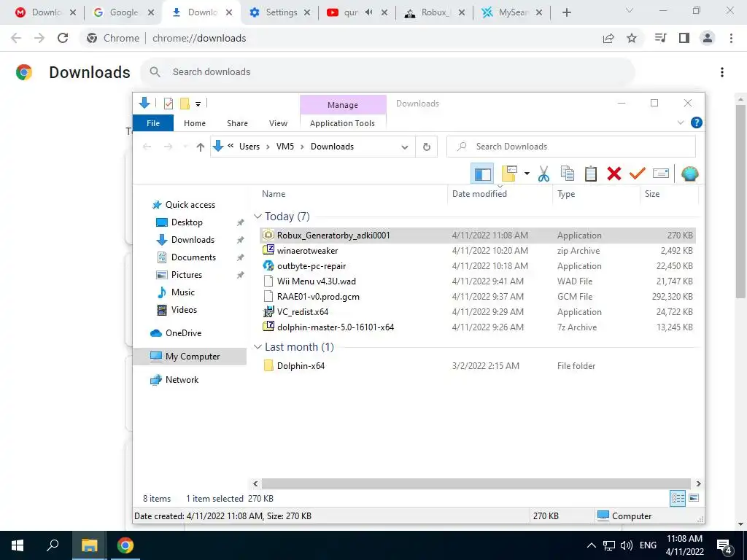The width and height of the screenshot is (747, 560).
Task: Switch to large thumbnails view button
Action: click(x=694, y=498)
